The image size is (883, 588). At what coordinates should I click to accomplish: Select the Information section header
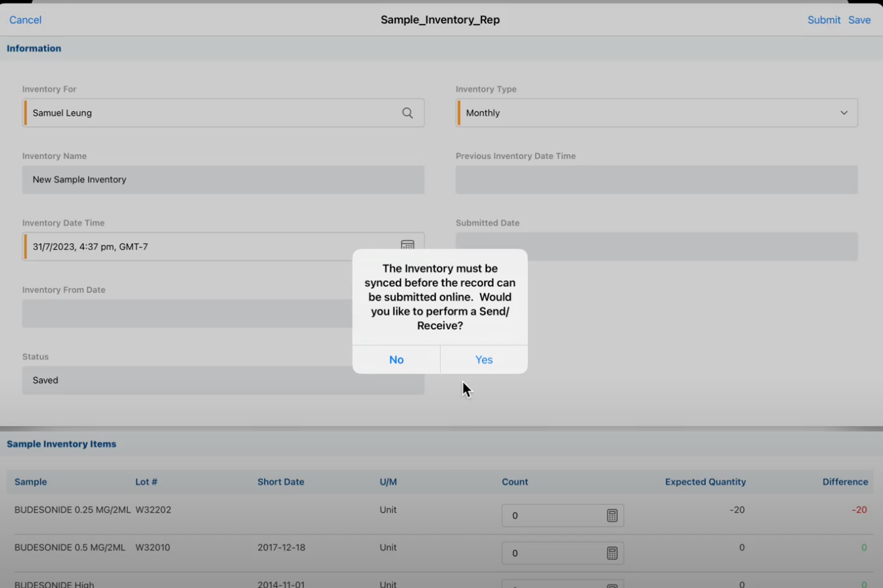(x=34, y=49)
